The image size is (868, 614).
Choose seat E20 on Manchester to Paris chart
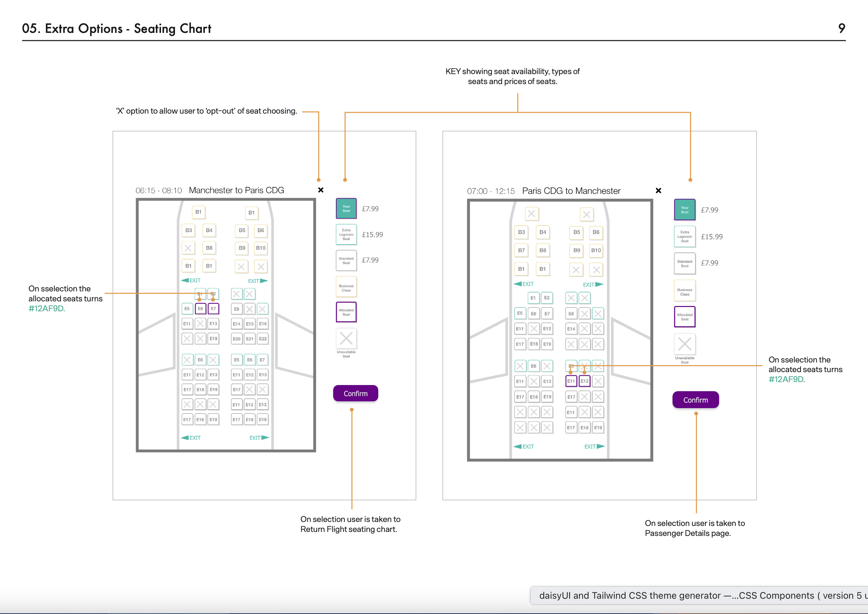[x=237, y=339]
